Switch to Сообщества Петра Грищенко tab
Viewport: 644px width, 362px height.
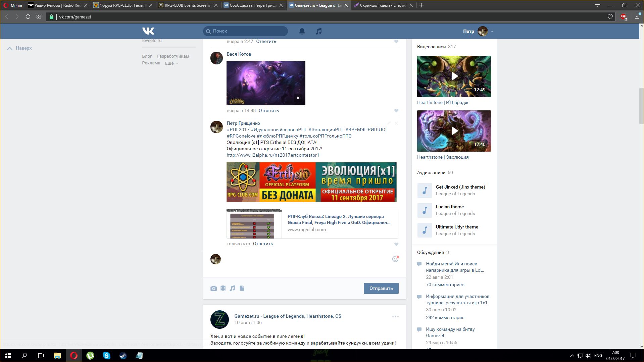tap(253, 5)
